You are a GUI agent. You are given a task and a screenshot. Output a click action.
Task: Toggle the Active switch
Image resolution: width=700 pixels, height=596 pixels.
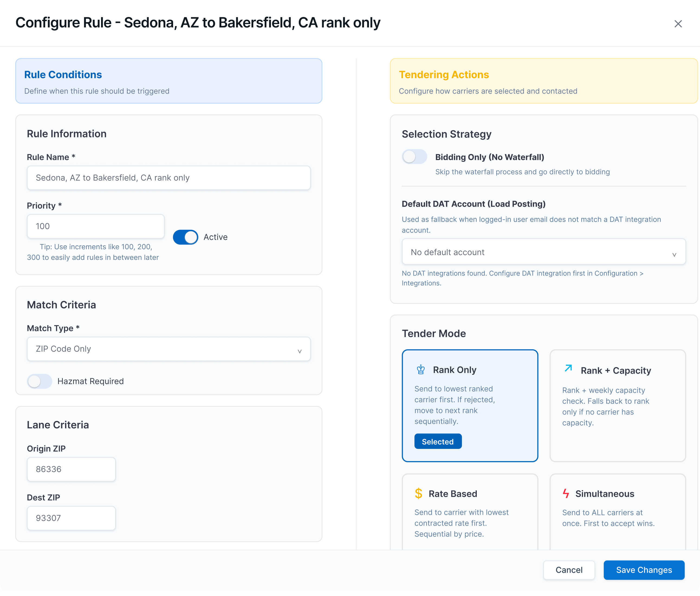[186, 237]
